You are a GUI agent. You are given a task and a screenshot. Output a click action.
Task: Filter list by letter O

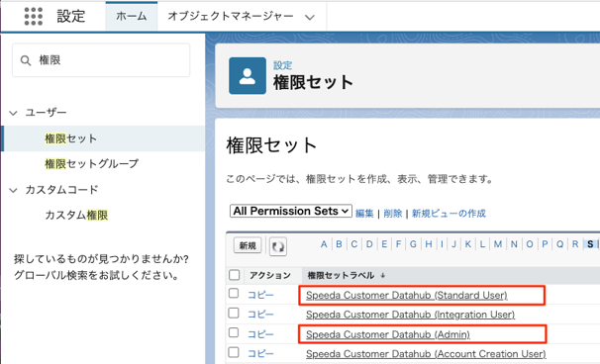[530, 244]
